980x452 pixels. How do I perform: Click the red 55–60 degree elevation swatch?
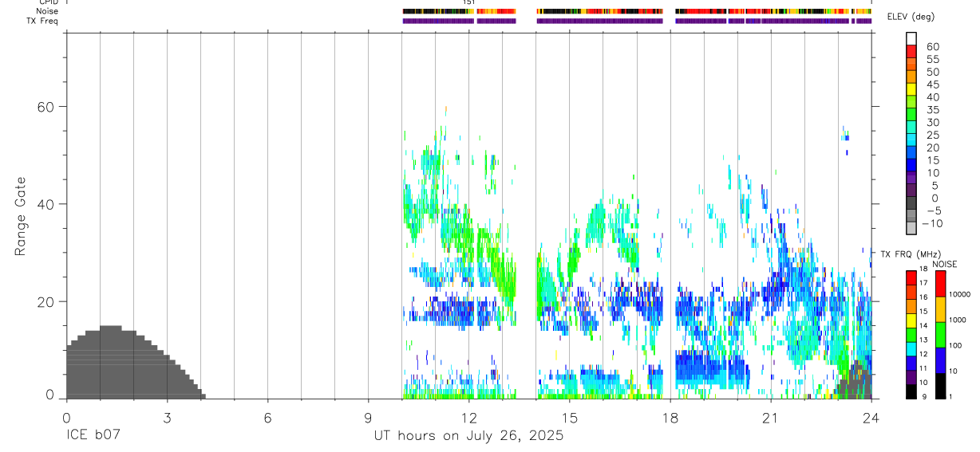click(x=911, y=52)
